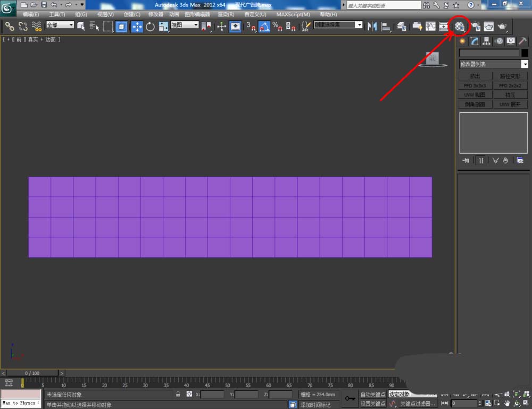Open the Layer Manager icon
Viewport: 532px width, 409px height.
(x=402, y=27)
